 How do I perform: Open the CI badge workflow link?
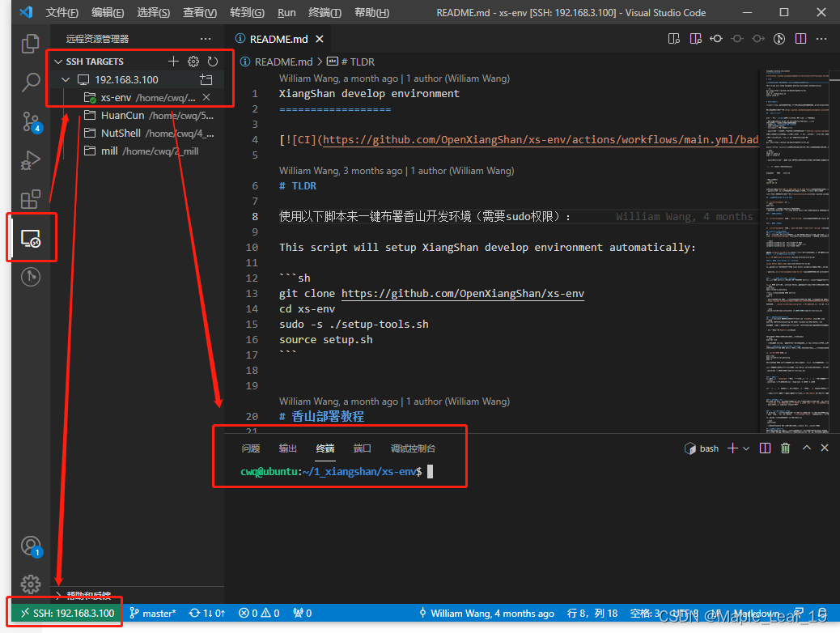pyautogui.click(x=540, y=140)
